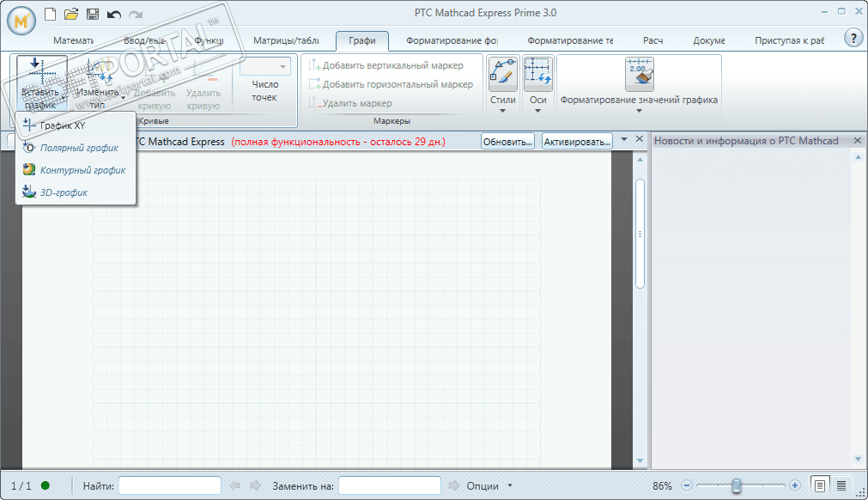Expand the Изменить тип dropdown arrow
This screenshot has height=500, width=868.
click(x=123, y=98)
